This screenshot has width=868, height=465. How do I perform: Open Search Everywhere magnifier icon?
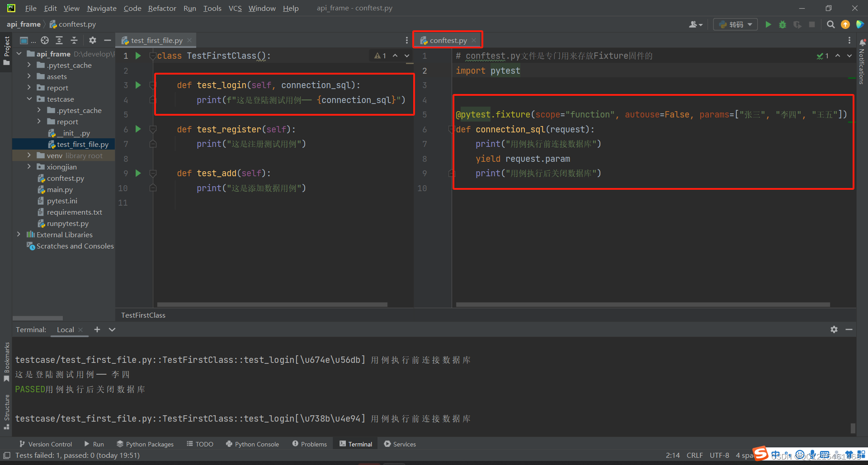coord(830,24)
